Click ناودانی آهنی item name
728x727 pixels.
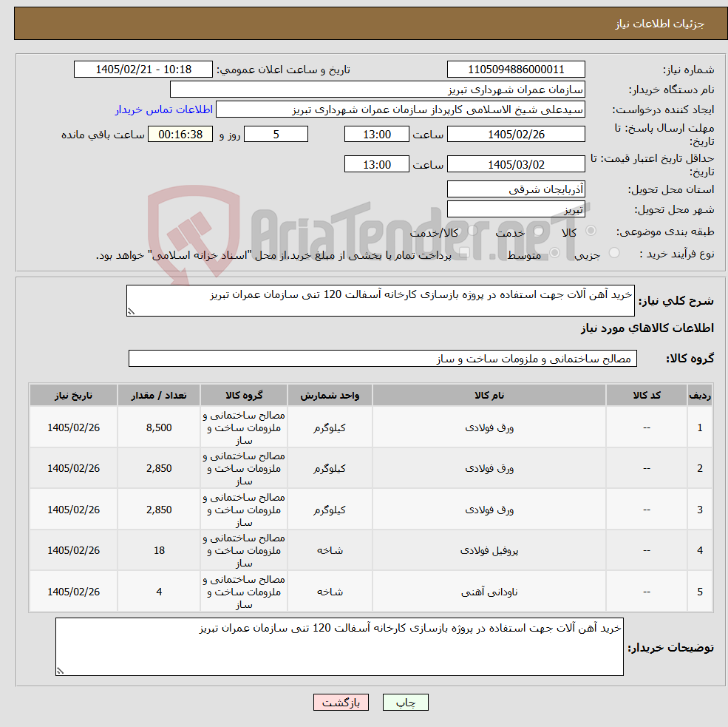[x=489, y=592]
